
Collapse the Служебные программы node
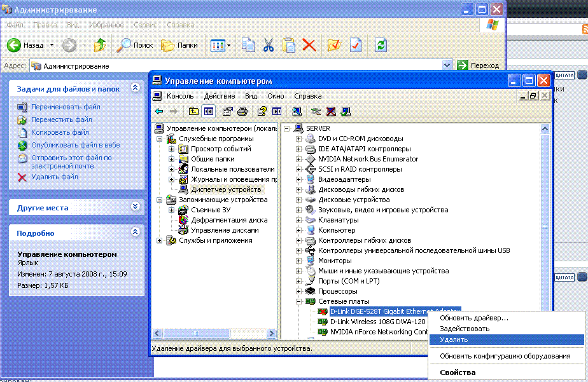pyautogui.click(x=159, y=139)
